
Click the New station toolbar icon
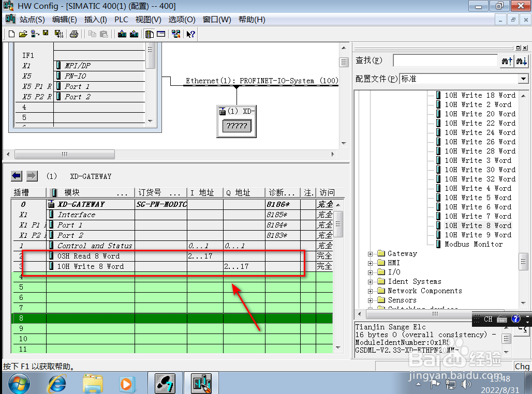pos(11,34)
